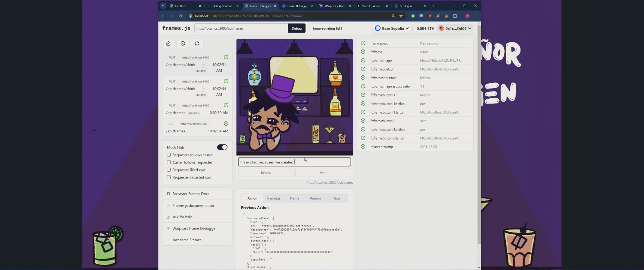Open Frames.js documentation link
644x270 pixels.
pyautogui.click(x=193, y=205)
